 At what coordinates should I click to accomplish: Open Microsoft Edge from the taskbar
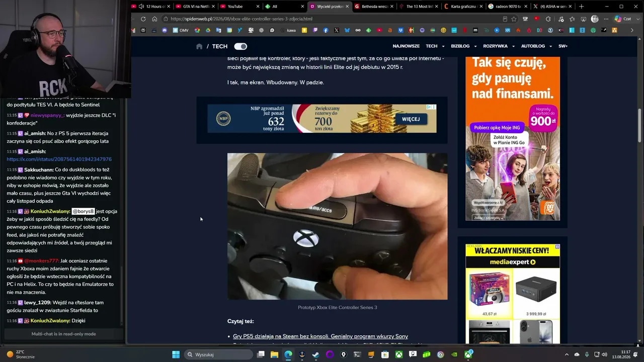(x=288, y=354)
